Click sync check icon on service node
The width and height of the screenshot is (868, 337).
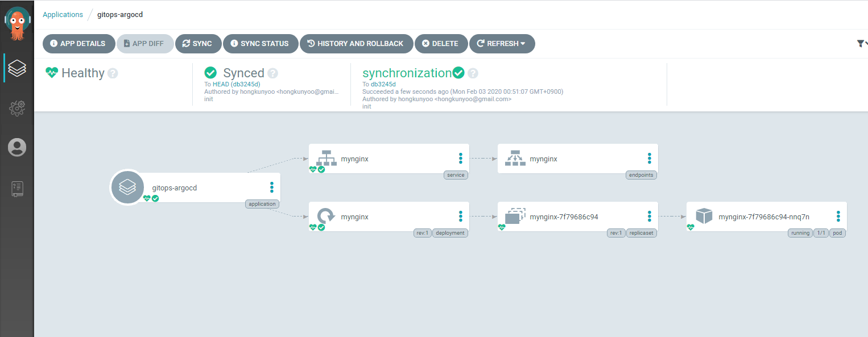321,169
